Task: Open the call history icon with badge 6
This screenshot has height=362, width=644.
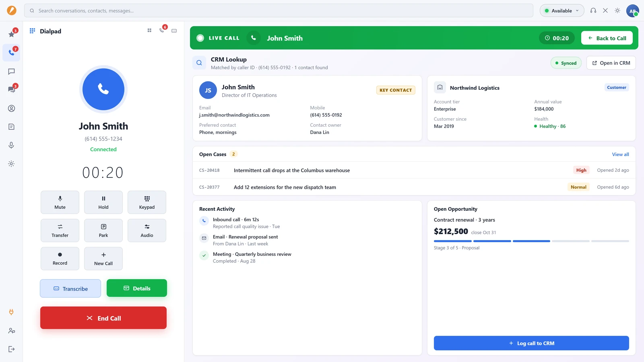Action: [162, 31]
